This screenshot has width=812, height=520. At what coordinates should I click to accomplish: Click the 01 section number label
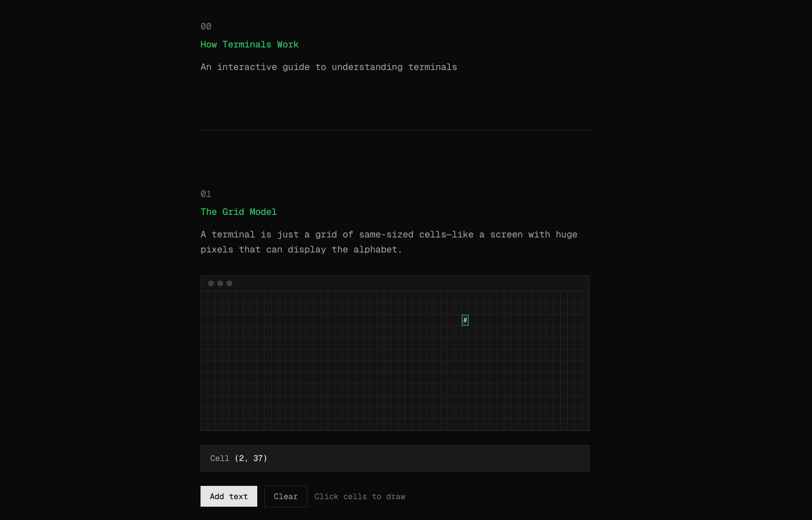pyautogui.click(x=206, y=194)
